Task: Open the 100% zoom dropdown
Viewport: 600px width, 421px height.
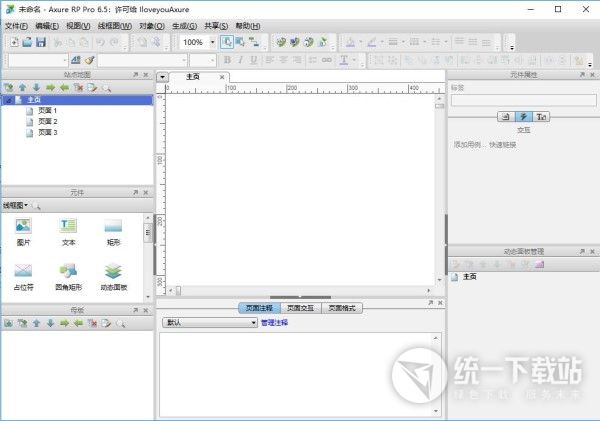Action: (210, 43)
